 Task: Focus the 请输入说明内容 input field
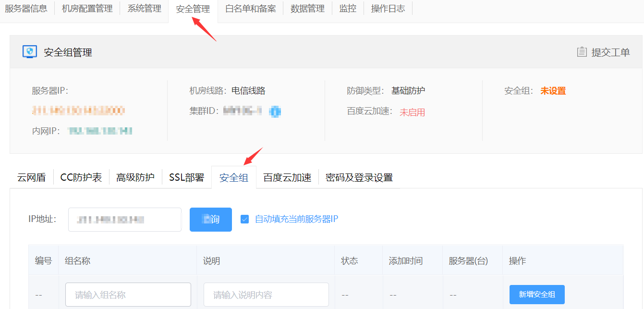(x=266, y=295)
